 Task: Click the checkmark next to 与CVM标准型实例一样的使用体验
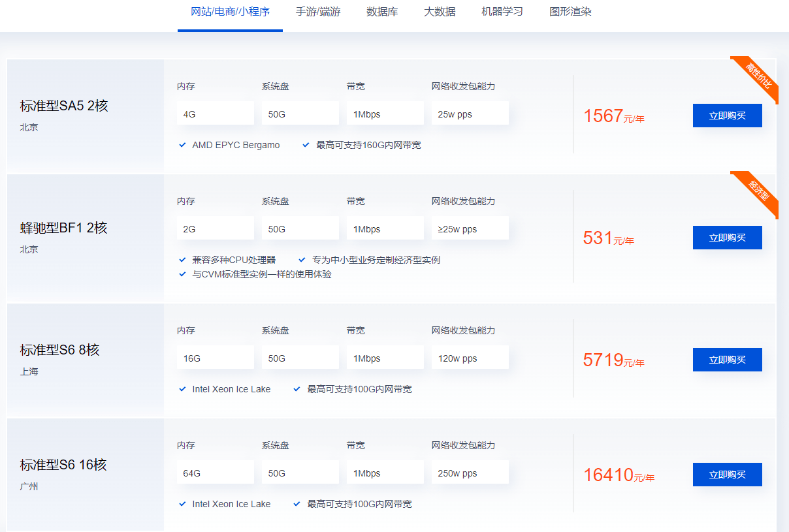click(x=183, y=275)
